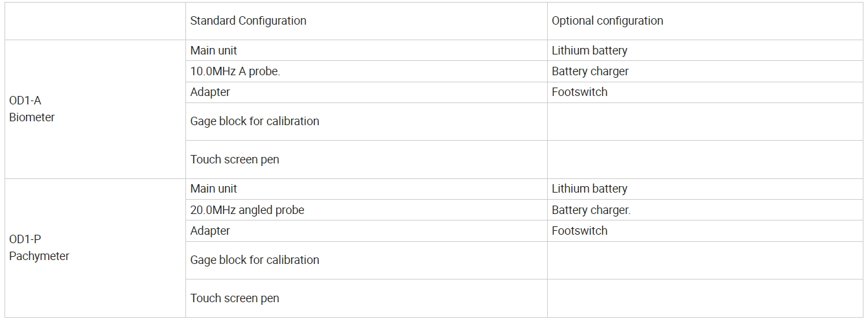Click Main unit in the Pachymeter section
Viewport: 868px width, 321px height.
click(x=214, y=189)
